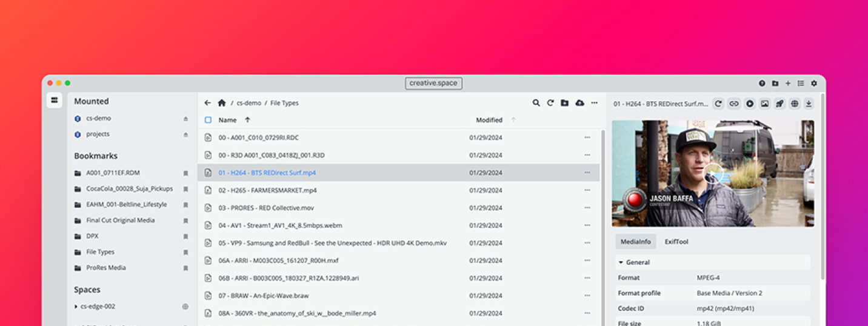Download the file using the download icon
This screenshot has width=868, height=326.
(809, 104)
